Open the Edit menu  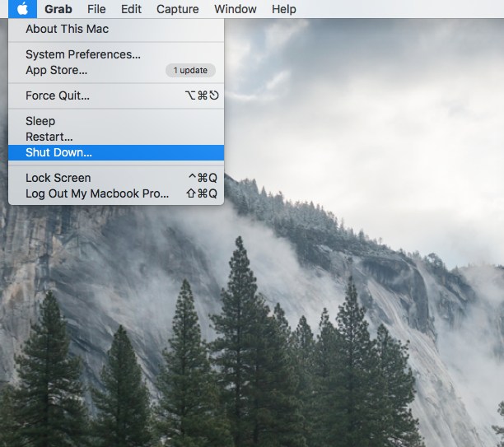131,9
